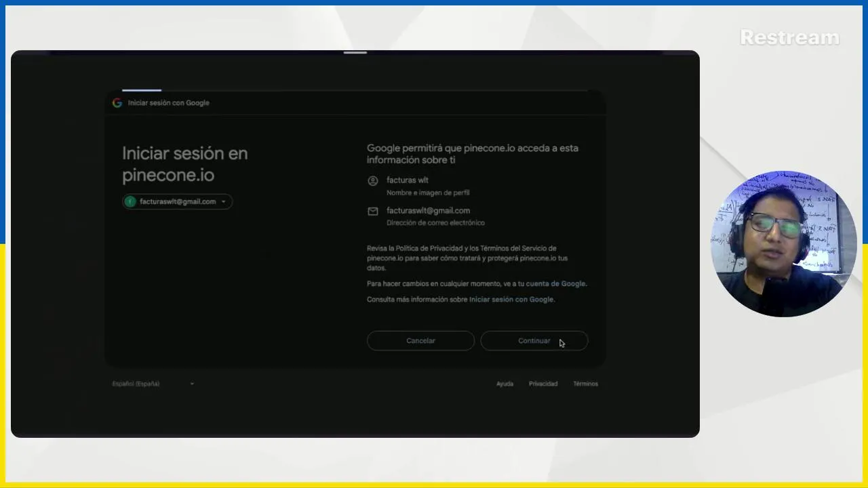Image resolution: width=868 pixels, height=488 pixels.
Task: Click the 'Dirección de correo electrónico' text
Action: (435, 222)
